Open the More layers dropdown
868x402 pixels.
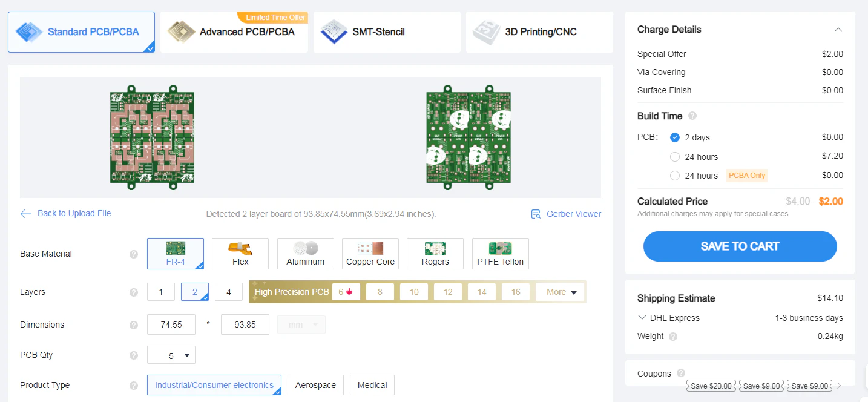click(x=560, y=292)
